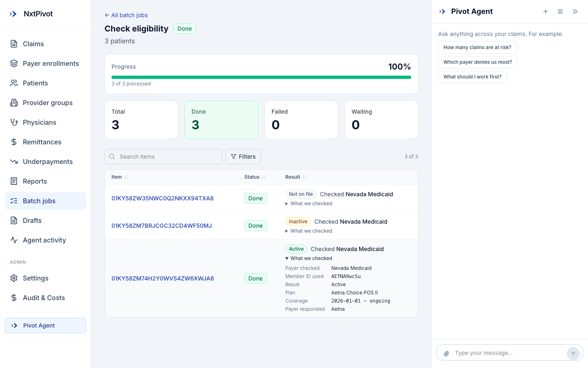Select Physicians in the sidebar

[x=45, y=122]
